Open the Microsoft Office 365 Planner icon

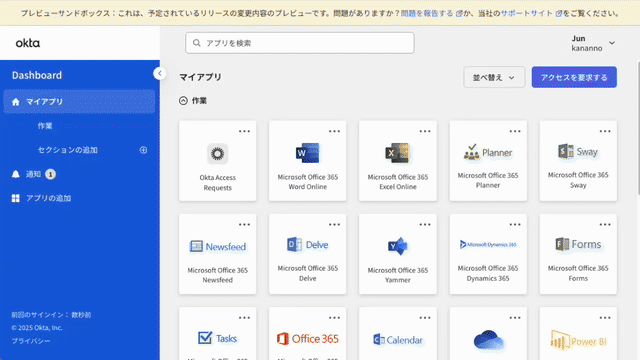pos(488,152)
